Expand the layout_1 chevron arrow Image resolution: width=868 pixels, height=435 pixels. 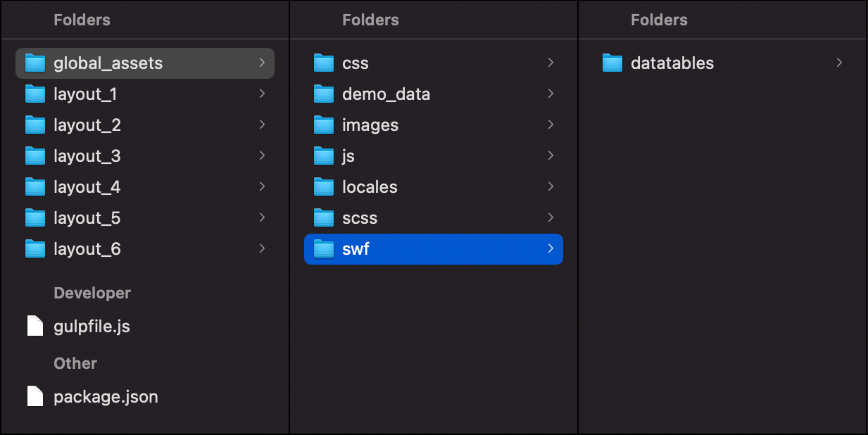pos(262,94)
